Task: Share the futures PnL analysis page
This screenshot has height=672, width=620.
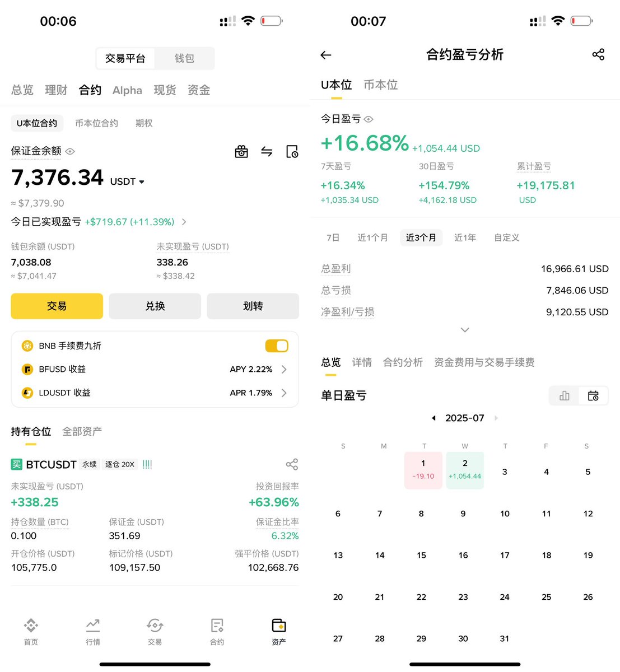Action: tap(598, 54)
